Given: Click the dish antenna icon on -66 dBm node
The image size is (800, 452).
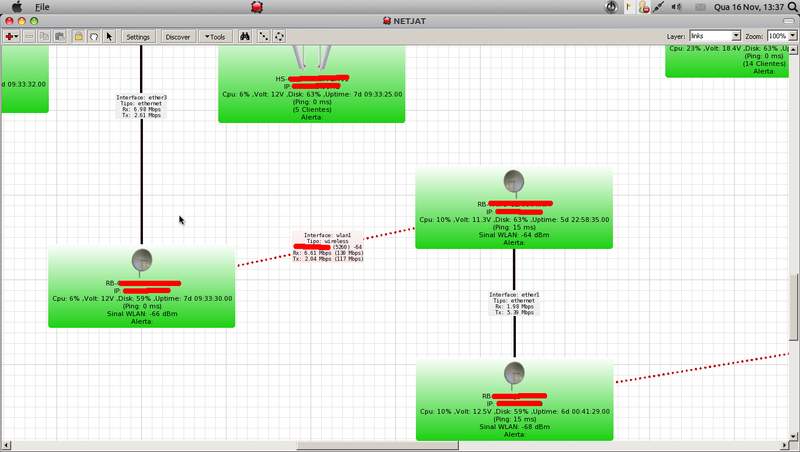Looking at the screenshot, I should pyautogui.click(x=142, y=261).
